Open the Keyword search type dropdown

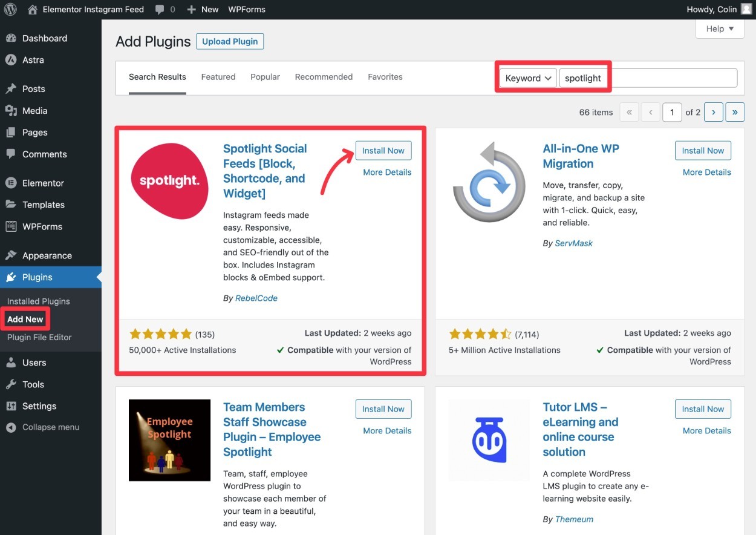[528, 78]
